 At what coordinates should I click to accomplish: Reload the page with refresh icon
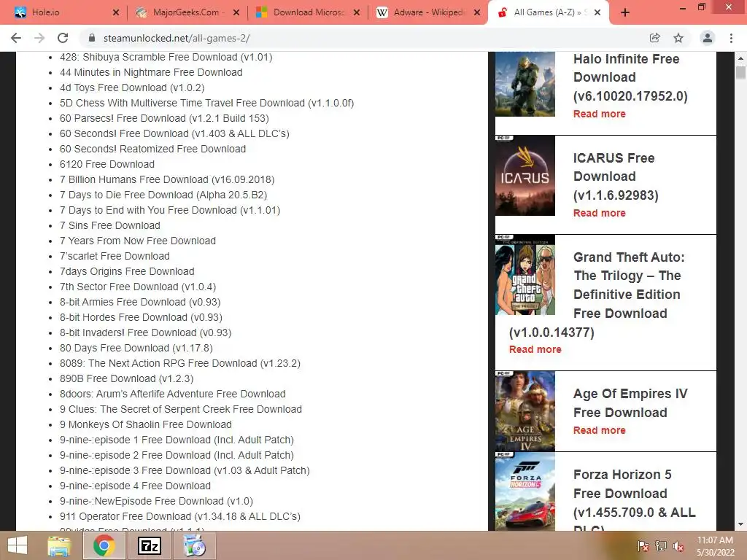pos(63,38)
